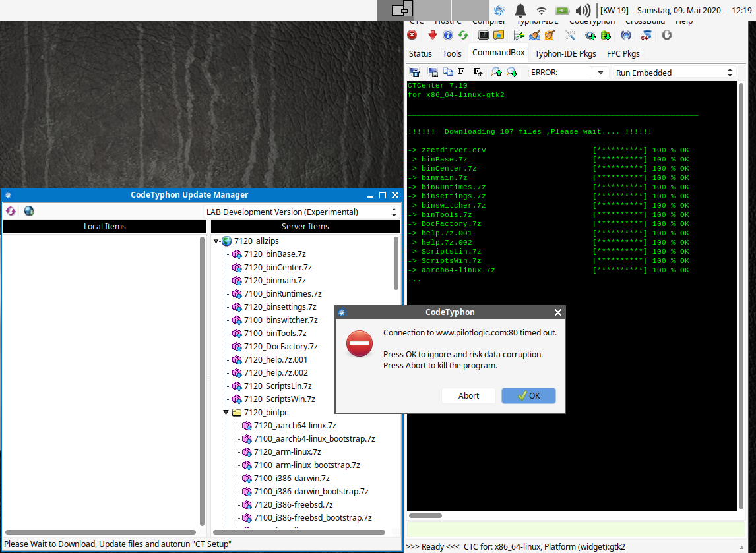Open the Wi-Fi network tray icon
The width and height of the screenshot is (756, 553).
click(542, 10)
